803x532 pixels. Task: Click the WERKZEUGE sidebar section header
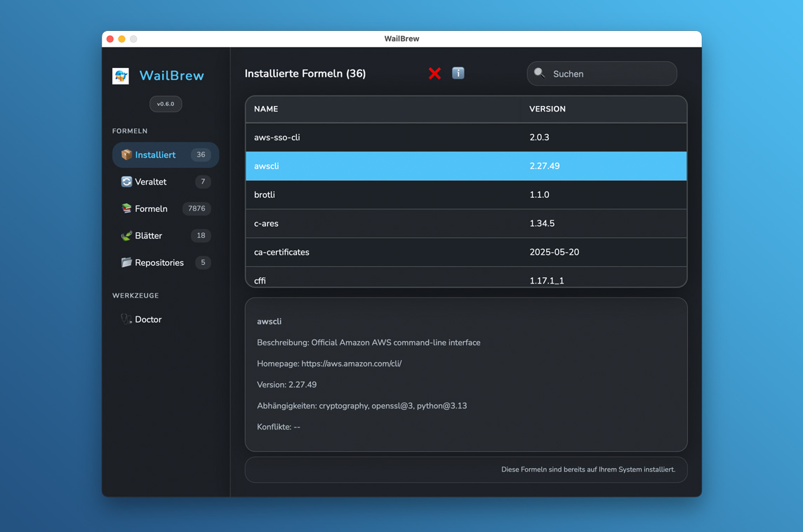click(x=135, y=295)
